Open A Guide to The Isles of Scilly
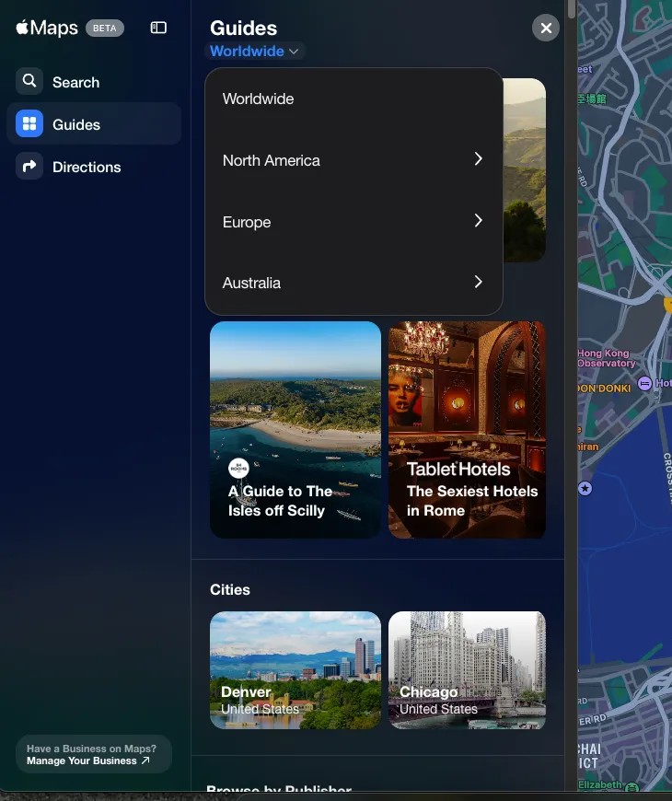Image resolution: width=672 pixels, height=801 pixels. 295,429
